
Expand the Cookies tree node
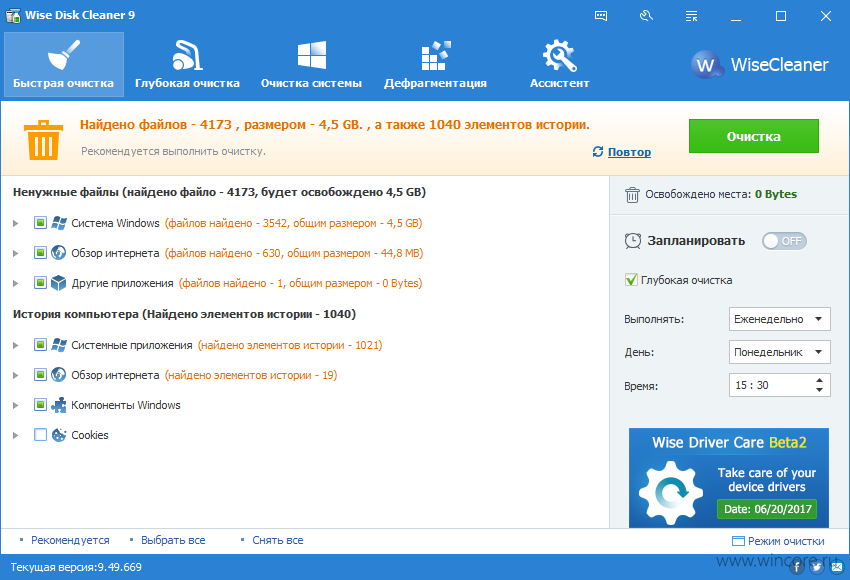16,435
